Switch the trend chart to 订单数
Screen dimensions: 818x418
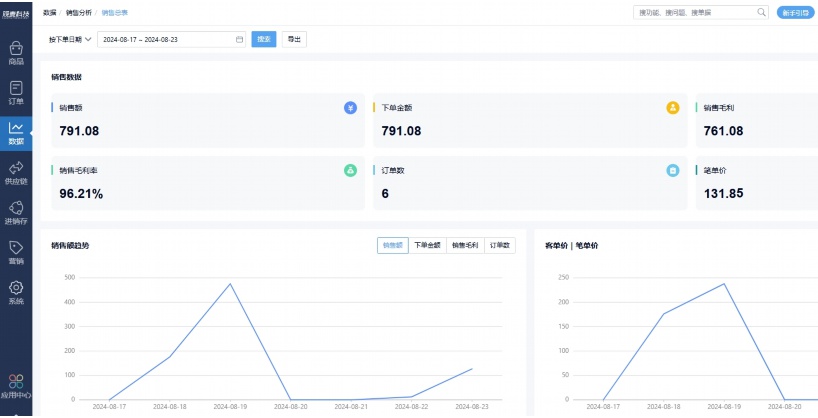click(500, 245)
